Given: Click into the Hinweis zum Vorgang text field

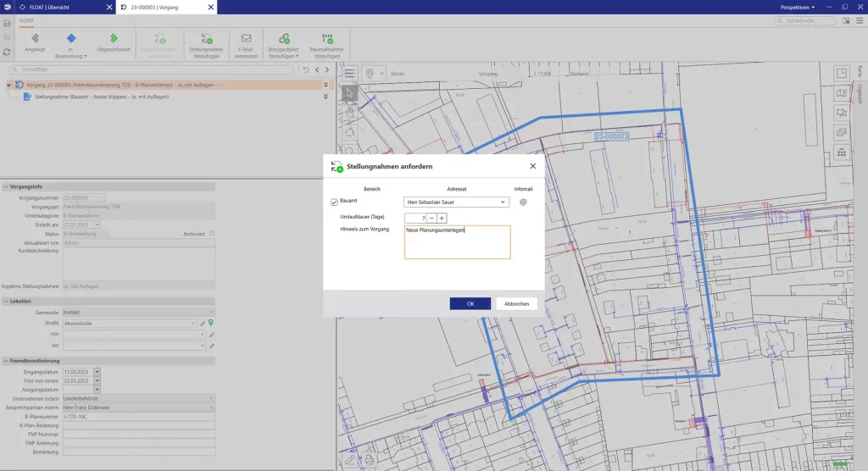Looking at the screenshot, I should pyautogui.click(x=457, y=242).
